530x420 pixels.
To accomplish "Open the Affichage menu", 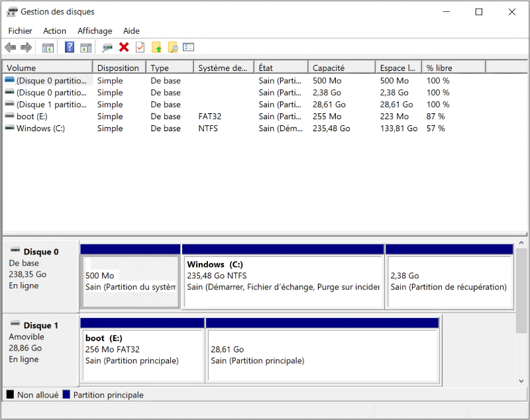I will (x=95, y=30).
